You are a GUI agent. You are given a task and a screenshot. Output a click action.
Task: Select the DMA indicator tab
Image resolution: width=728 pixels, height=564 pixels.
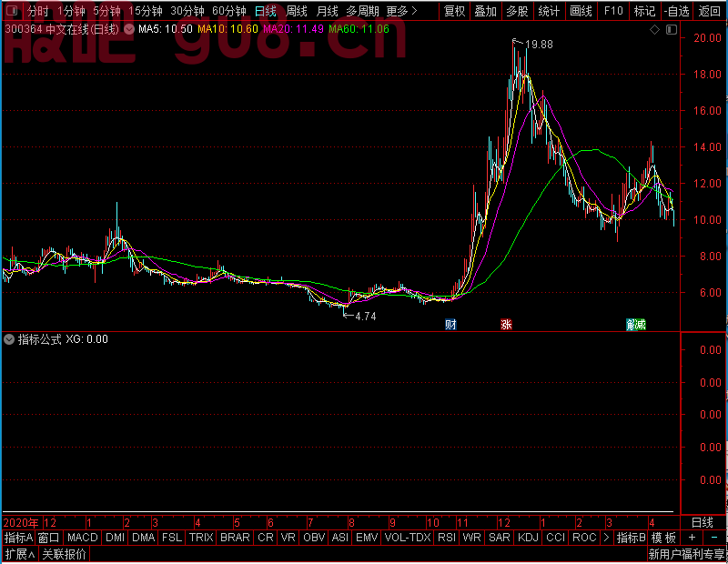point(144,538)
